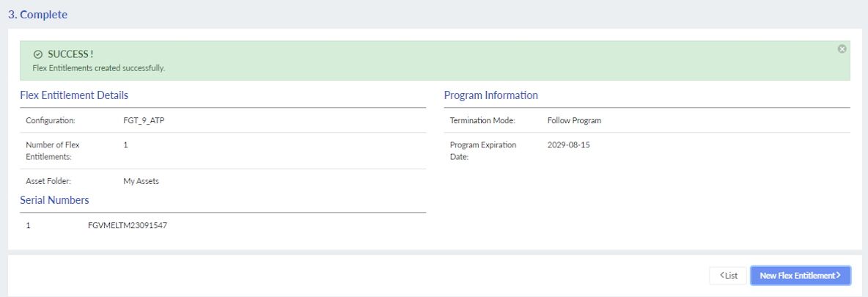Click 'Flex Entitlements created successfully' message

tap(99, 68)
